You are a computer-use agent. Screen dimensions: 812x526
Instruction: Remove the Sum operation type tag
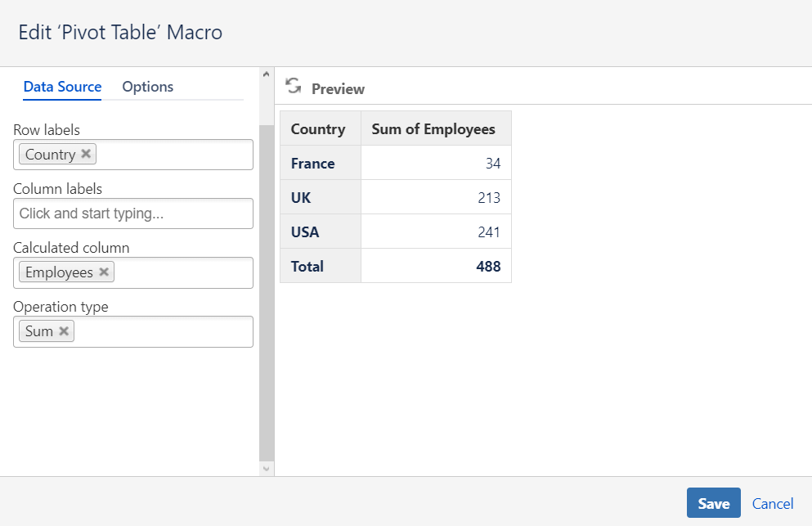click(64, 331)
